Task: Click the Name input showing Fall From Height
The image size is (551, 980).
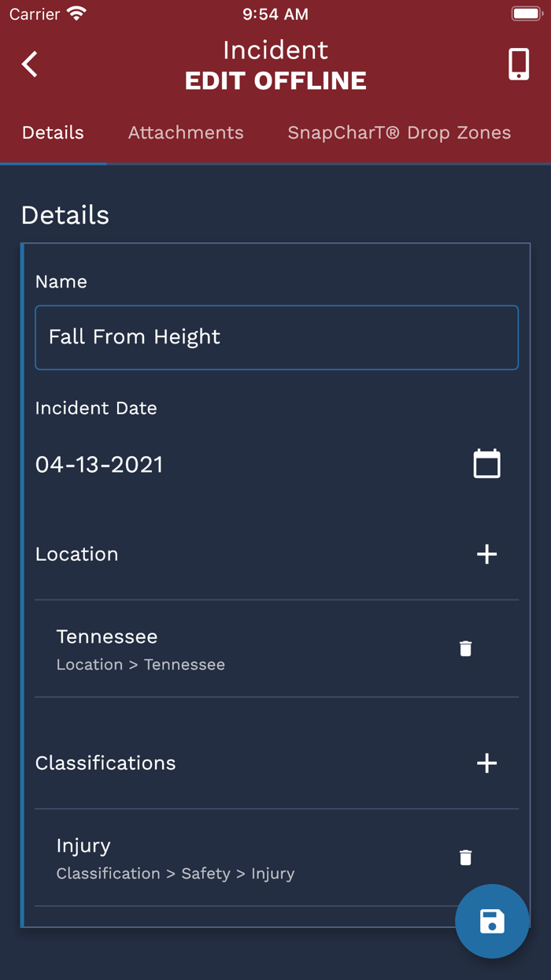Action: click(275, 337)
